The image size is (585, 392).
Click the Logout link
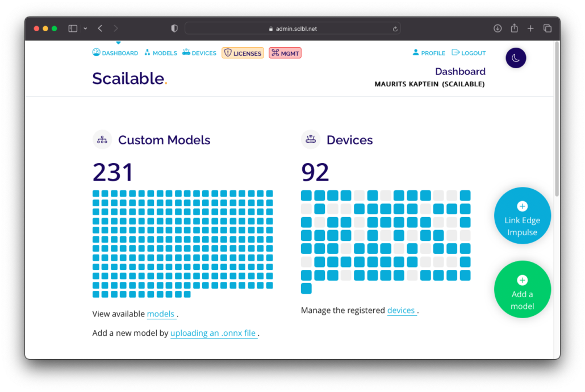coord(469,53)
